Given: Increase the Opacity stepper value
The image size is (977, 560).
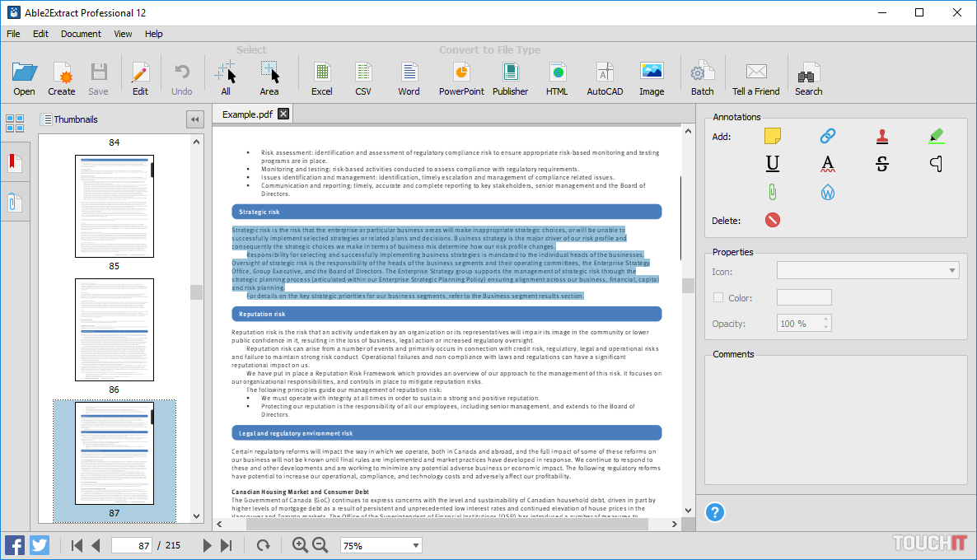Looking at the screenshot, I should pos(826,319).
